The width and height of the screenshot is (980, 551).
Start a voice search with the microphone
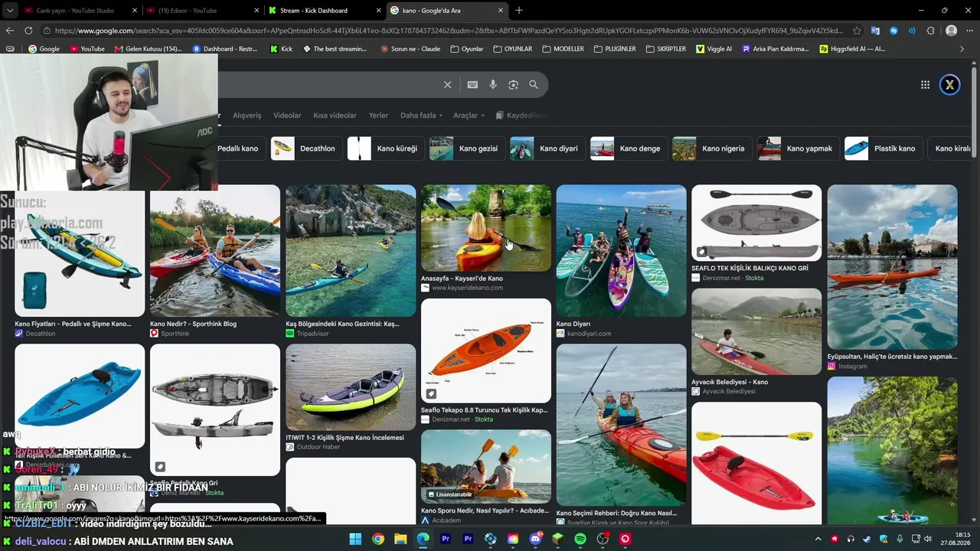493,85
